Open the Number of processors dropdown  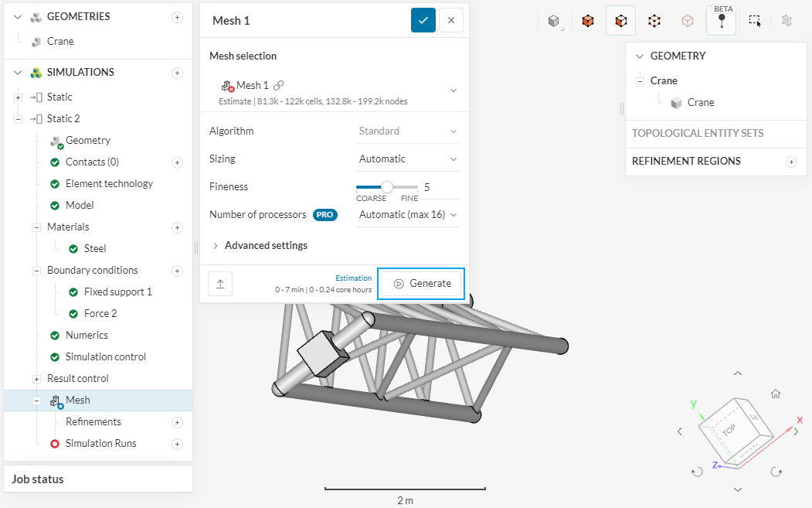coord(408,215)
